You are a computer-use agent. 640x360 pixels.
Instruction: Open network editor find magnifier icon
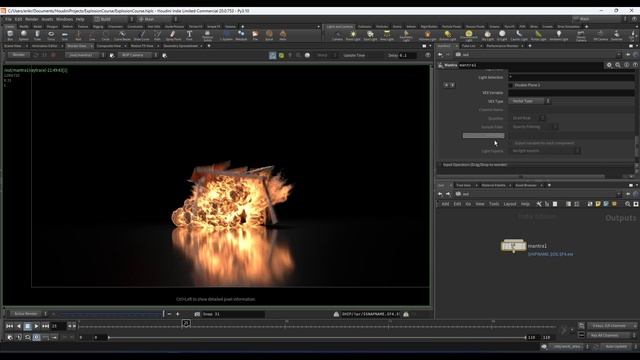pyautogui.click(x=628, y=204)
